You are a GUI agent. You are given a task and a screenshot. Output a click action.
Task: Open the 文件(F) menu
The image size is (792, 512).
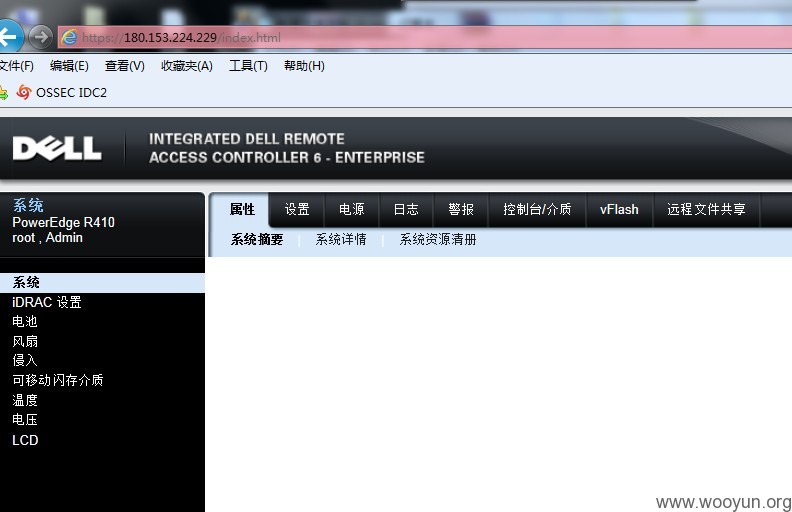point(16,66)
